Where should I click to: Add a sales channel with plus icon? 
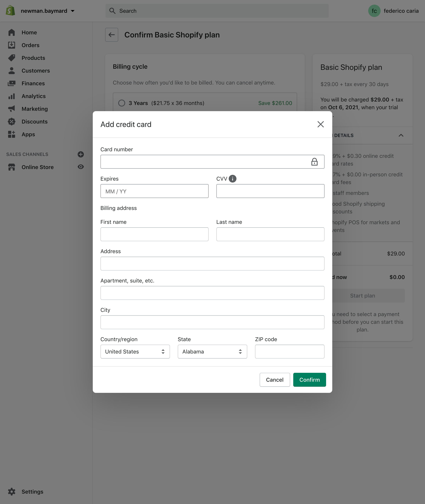click(x=81, y=154)
